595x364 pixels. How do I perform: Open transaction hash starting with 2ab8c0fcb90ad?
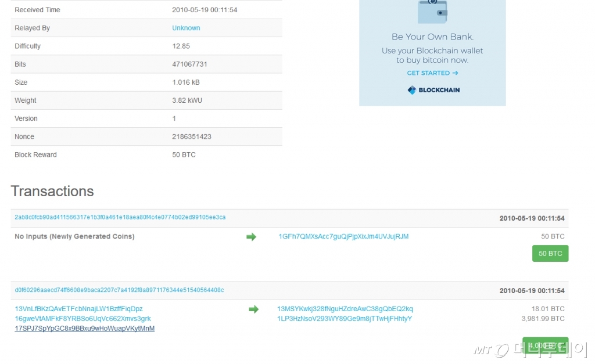(120, 217)
